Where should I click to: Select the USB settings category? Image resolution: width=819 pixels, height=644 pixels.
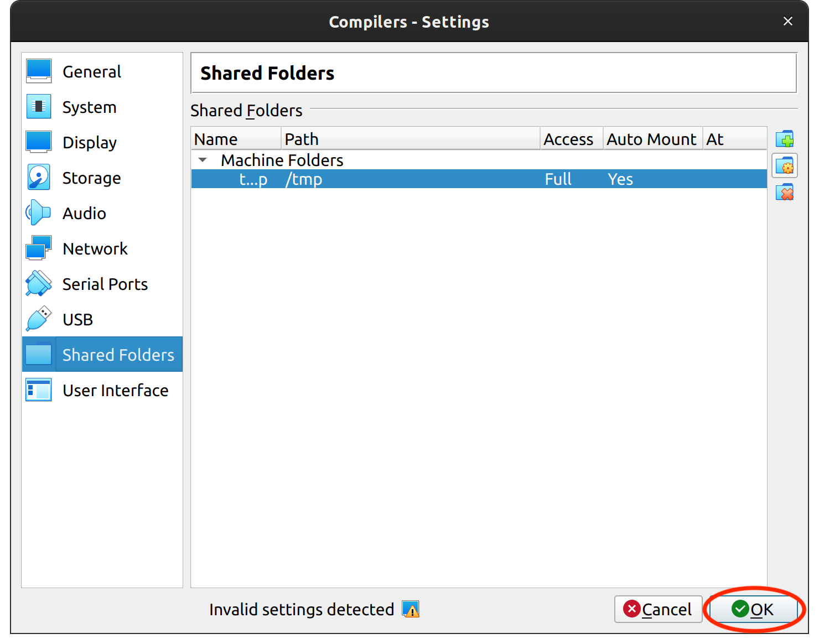(77, 320)
